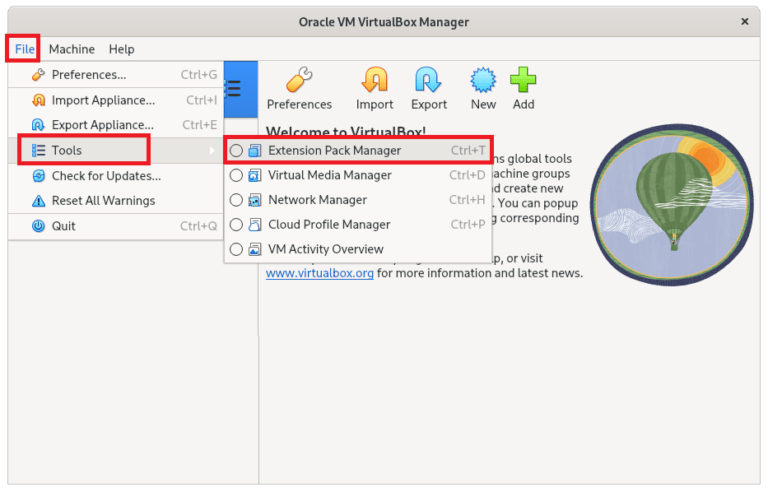
Task: Open the Machine menu
Action: (x=71, y=49)
